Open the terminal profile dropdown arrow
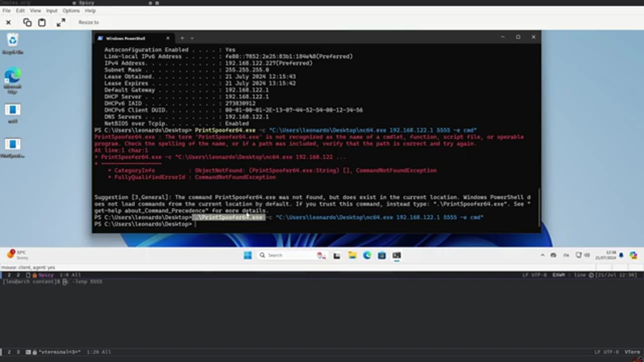This screenshot has width=644, height=362. [192, 38]
